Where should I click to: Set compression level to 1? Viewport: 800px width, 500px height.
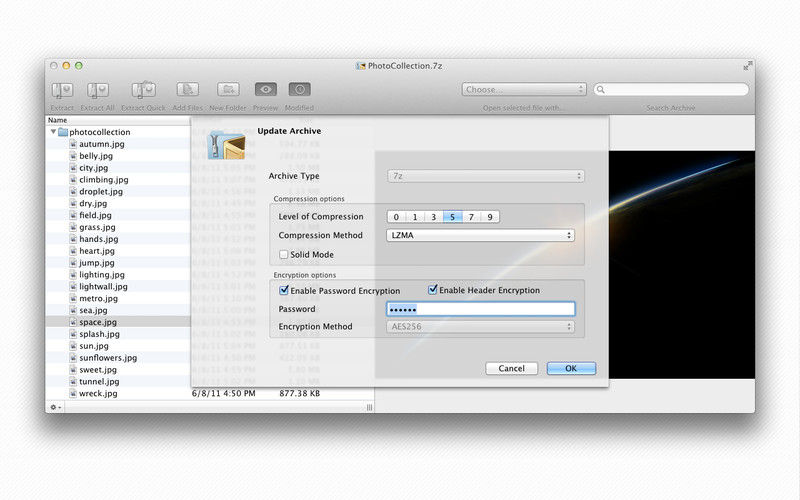[415, 217]
